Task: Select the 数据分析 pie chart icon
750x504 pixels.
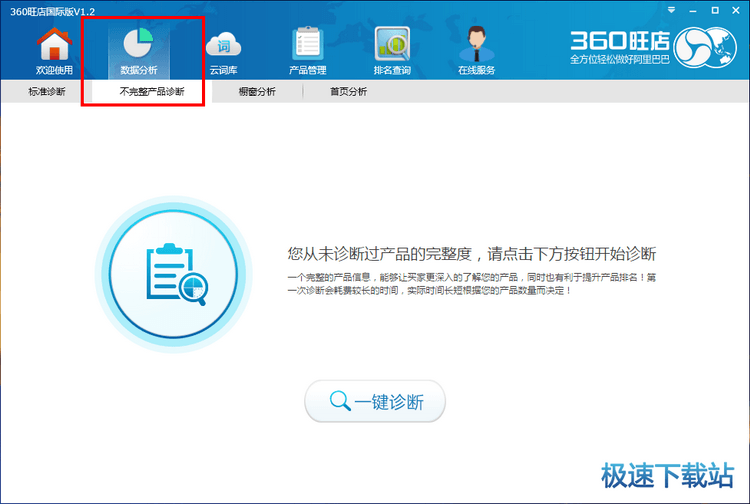Action: click(x=139, y=51)
